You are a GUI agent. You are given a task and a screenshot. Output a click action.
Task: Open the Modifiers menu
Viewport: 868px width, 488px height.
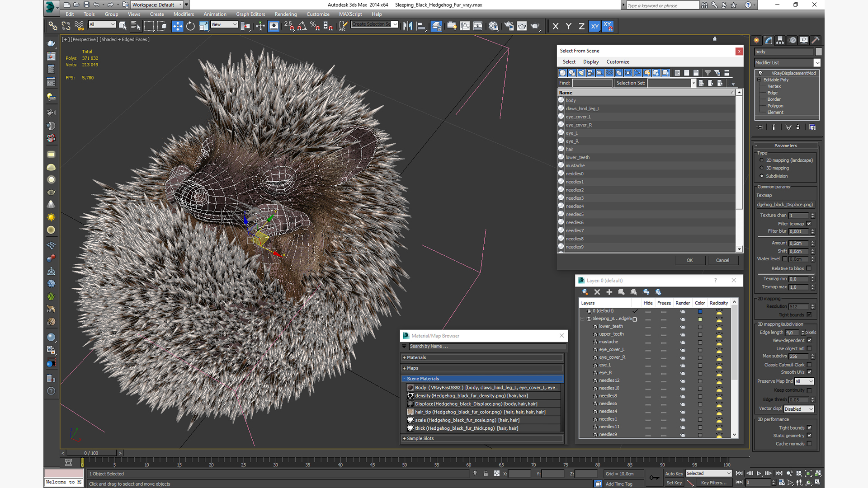click(x=184, y=14)
